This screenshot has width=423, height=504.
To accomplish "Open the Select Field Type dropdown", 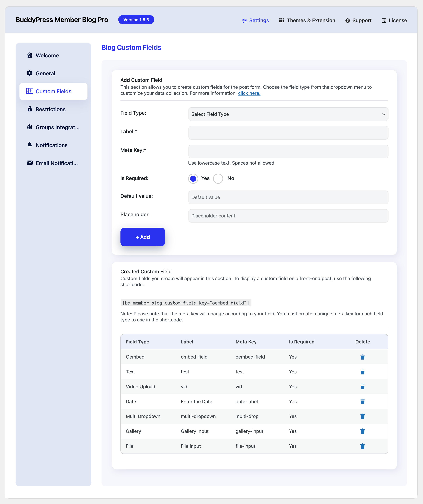I will point(288,114).
